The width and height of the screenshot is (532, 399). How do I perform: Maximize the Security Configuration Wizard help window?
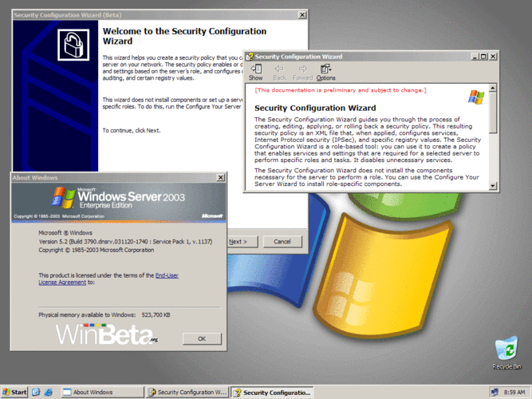(x=484, y=57)
